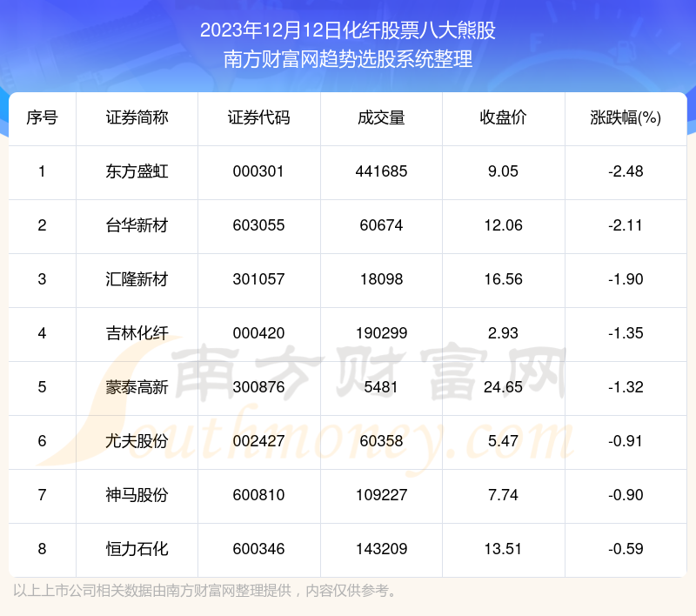Select the 收盘价 column header

click(503, 118)
